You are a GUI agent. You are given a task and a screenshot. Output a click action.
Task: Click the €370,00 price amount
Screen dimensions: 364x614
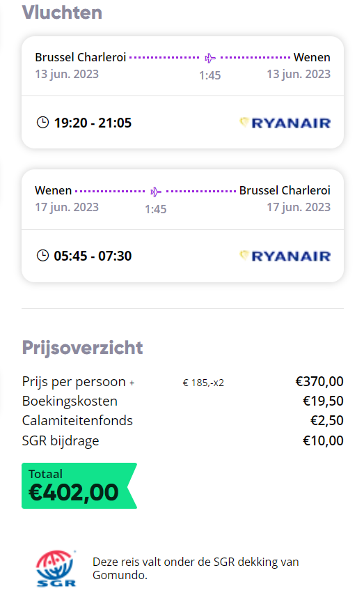319,381
